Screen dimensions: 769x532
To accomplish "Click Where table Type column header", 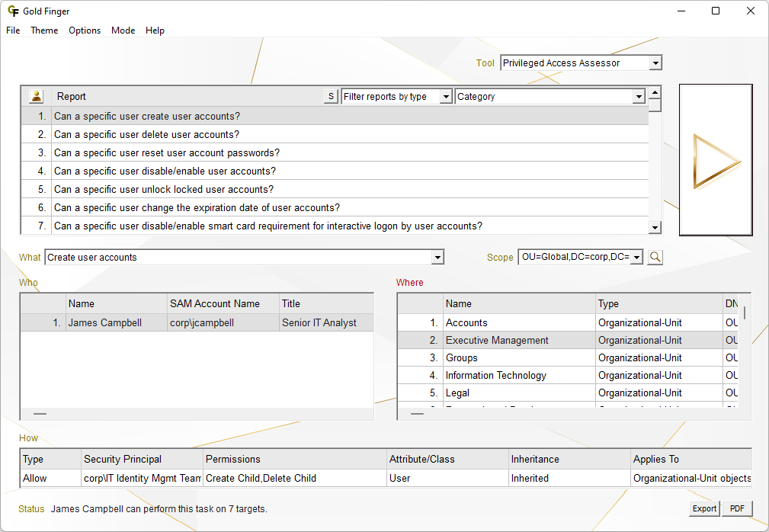I will [x=659, y=303].
